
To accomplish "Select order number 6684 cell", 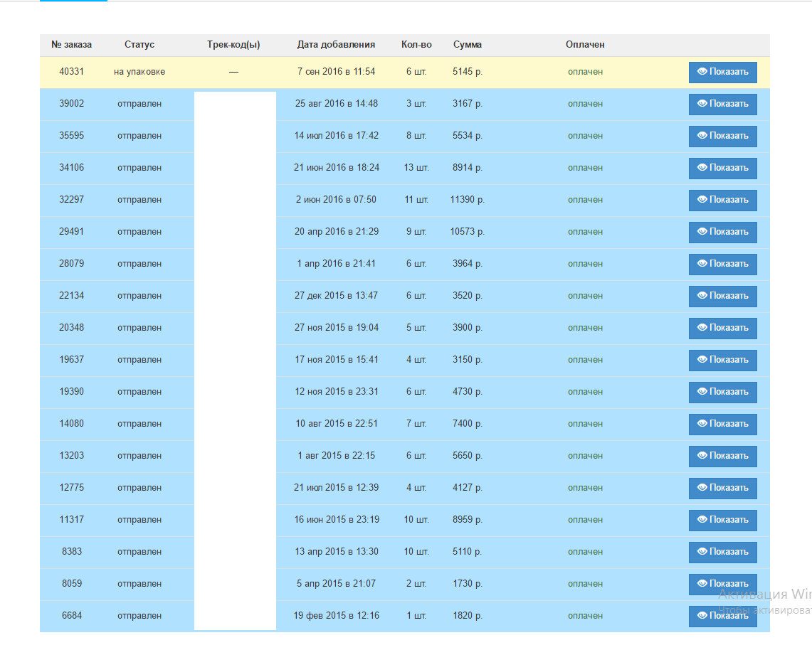I will 71,616.
